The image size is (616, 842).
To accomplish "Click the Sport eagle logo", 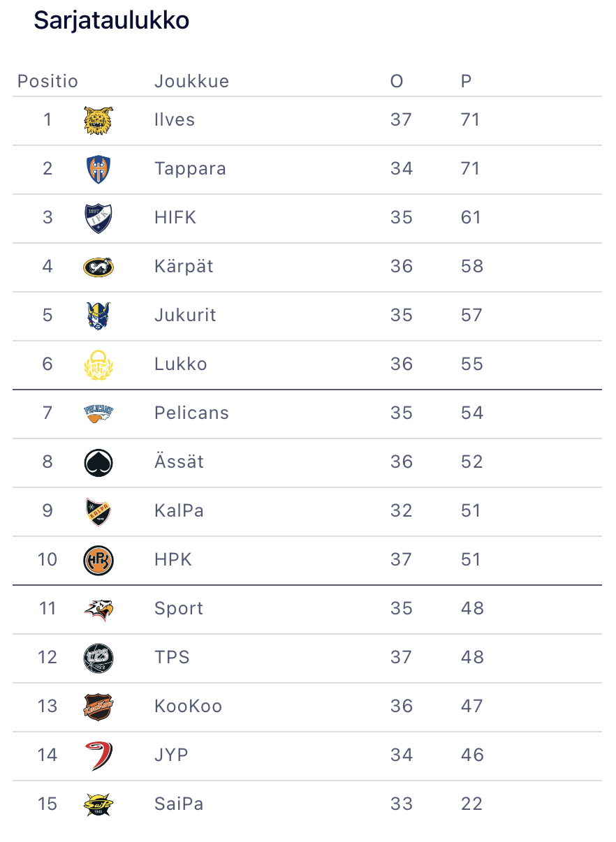I will pos(98,609).
